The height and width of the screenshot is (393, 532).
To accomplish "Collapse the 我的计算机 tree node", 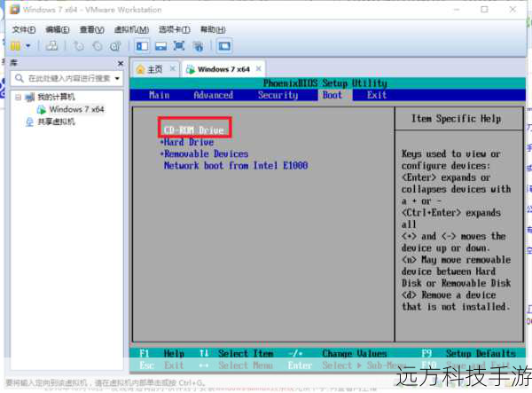I will point(18,98).
